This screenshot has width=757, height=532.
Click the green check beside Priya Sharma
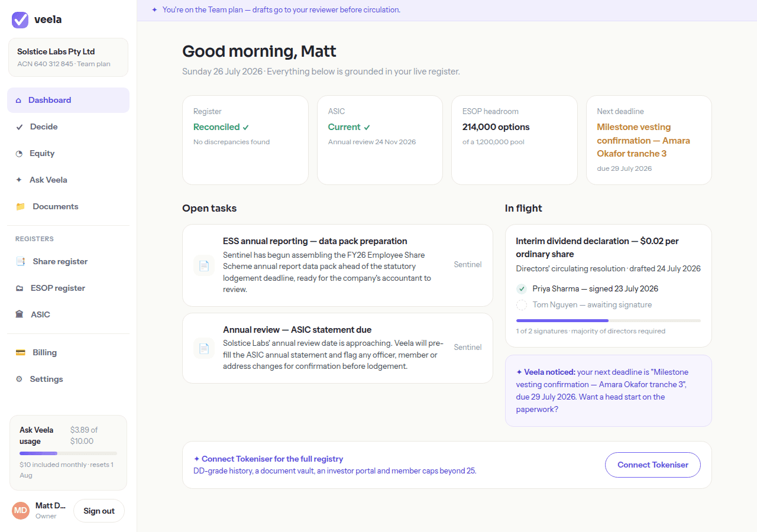[522, 289]
